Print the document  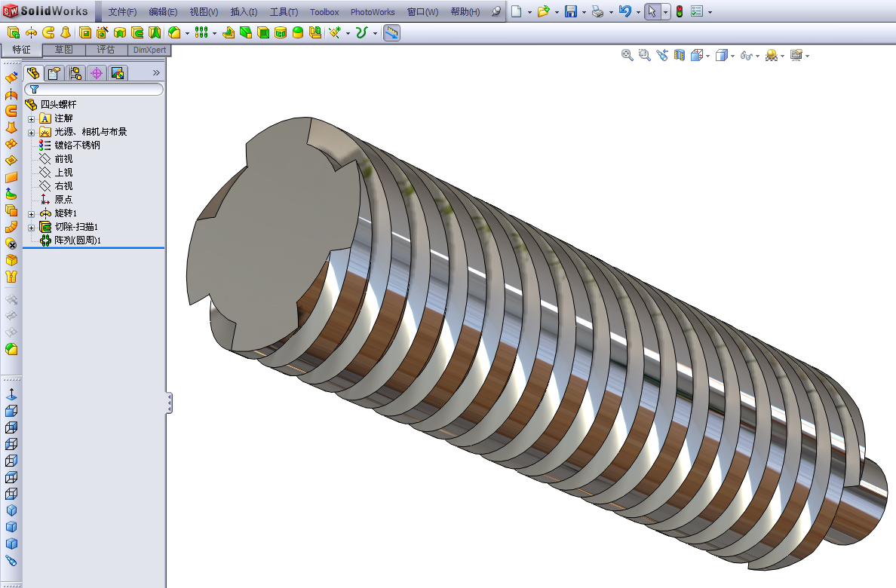coord(598,11)
